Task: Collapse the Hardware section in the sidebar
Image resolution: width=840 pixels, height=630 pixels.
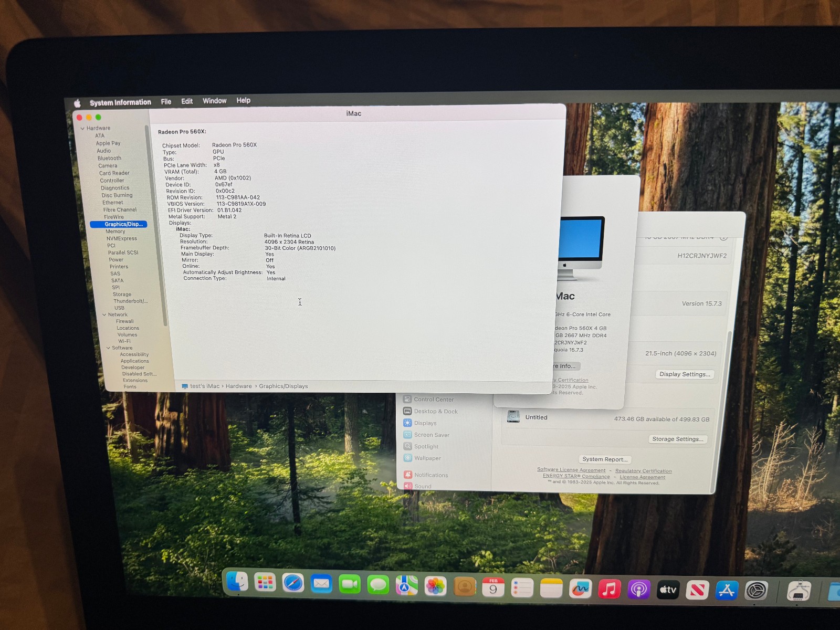Action: tap(82, 128)
